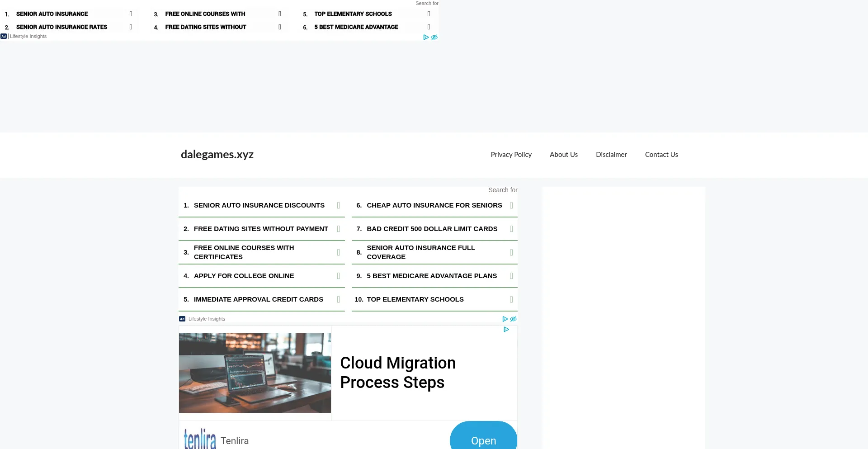868x449 pixels.
Task: Click arrow beside Apply For College Online
Action: (339, 276)
